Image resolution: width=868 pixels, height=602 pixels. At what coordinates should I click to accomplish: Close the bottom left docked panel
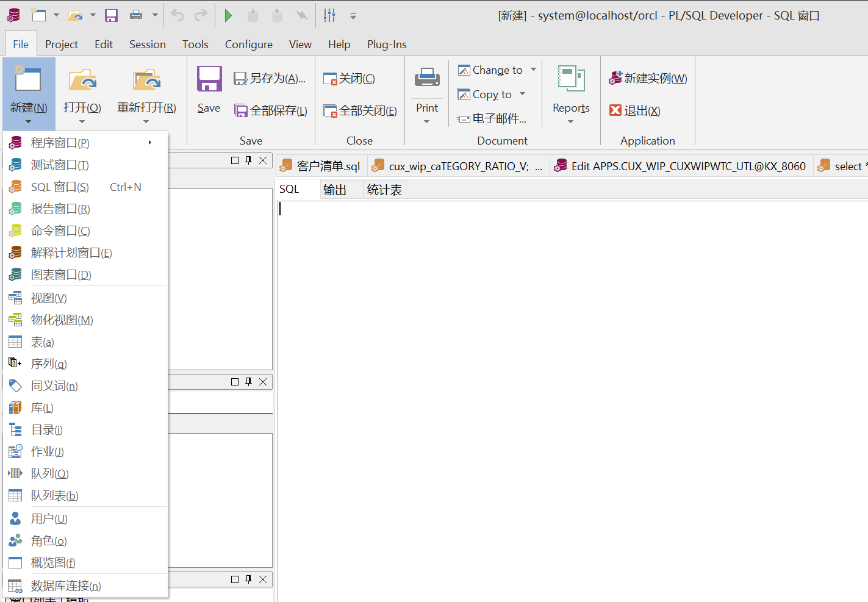point(263,579)
